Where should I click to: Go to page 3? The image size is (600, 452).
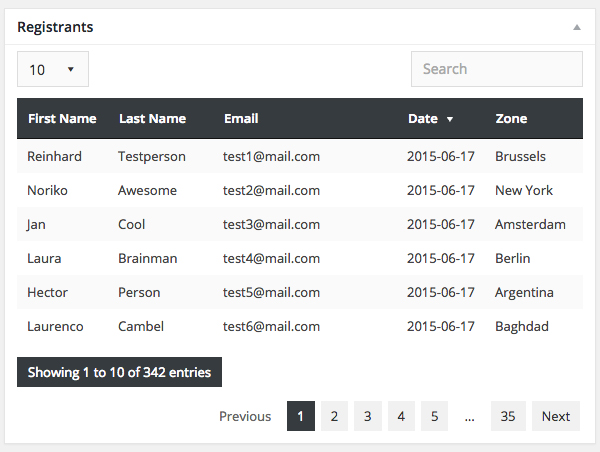click(367, 416)
